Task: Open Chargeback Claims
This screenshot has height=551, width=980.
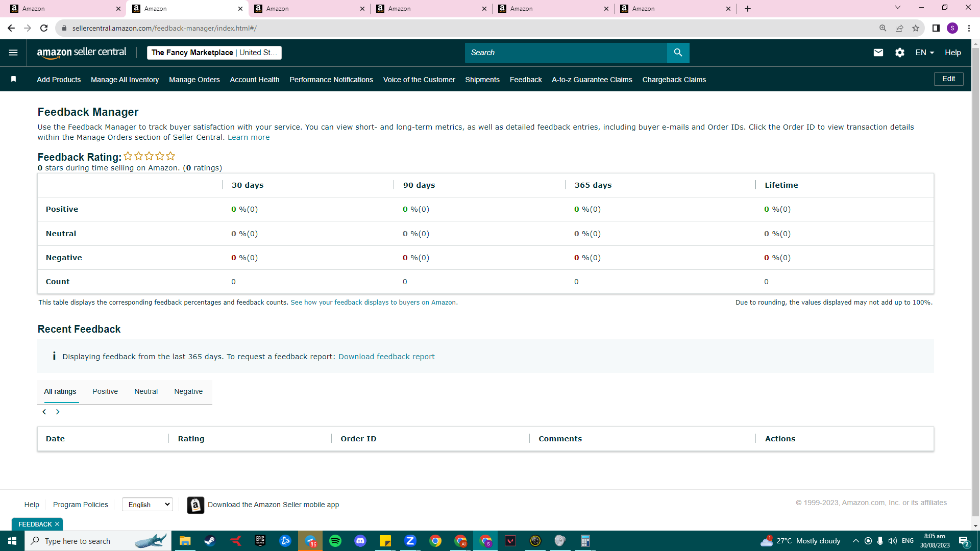Action: click(674, 80)
